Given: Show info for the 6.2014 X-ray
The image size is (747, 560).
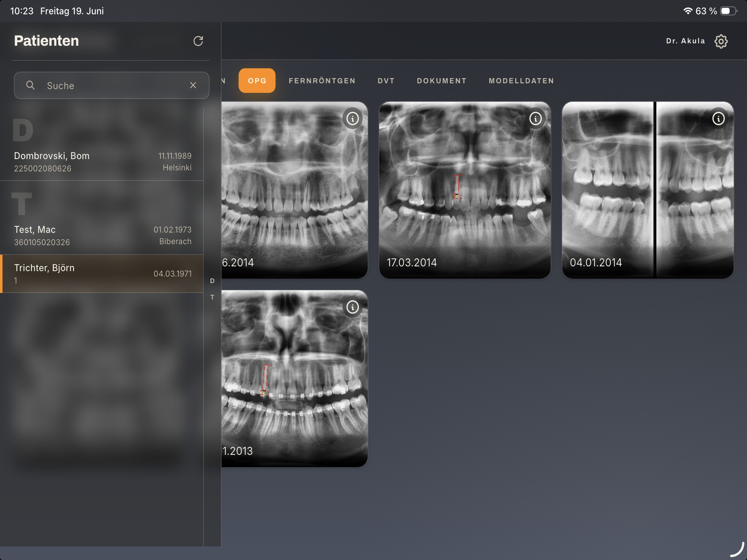Looking at the screenshot, I should point(352,119).
